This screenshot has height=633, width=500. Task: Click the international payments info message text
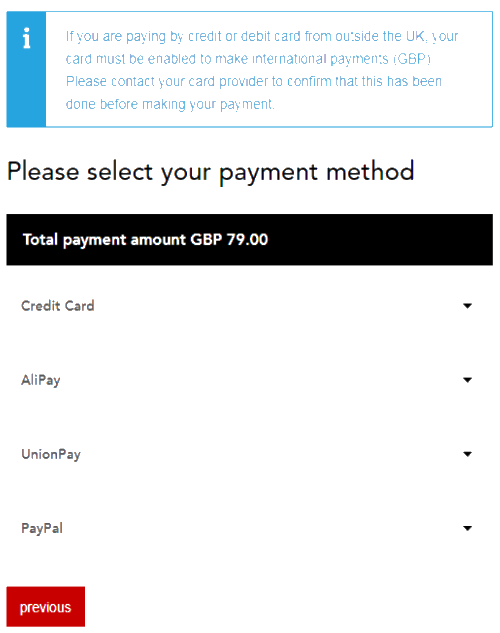262,70
